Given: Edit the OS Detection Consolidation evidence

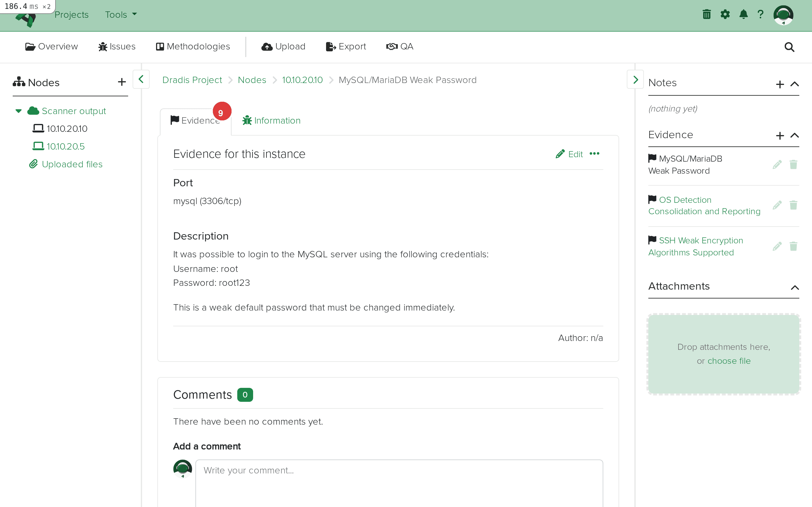Looking at the screenshot, I should pyautogui.click(x=777, y=205).
